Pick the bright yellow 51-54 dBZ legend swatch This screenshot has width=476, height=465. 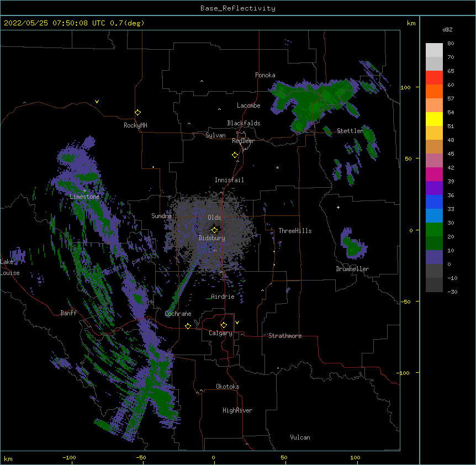tap(434, 119)
